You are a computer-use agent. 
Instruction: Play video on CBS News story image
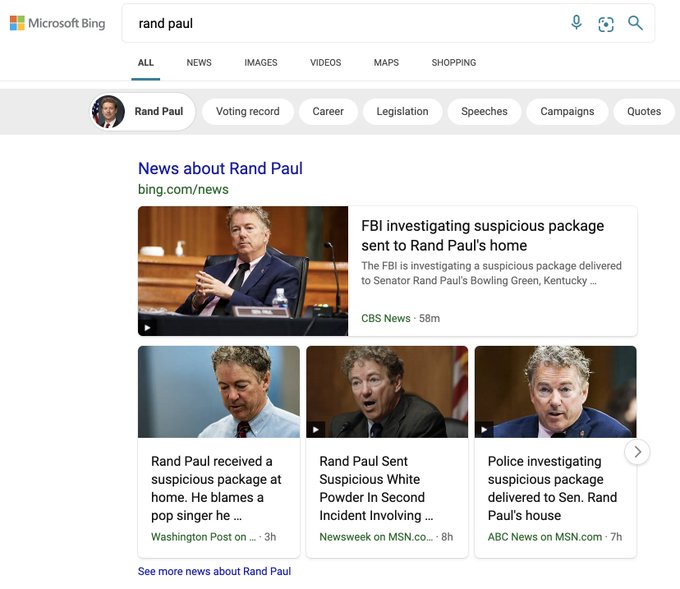147,327
